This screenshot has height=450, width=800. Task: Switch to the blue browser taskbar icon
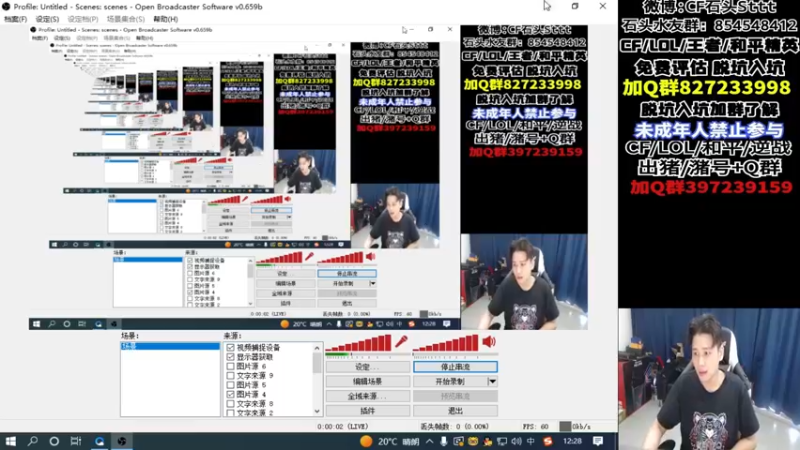(99, 441)
